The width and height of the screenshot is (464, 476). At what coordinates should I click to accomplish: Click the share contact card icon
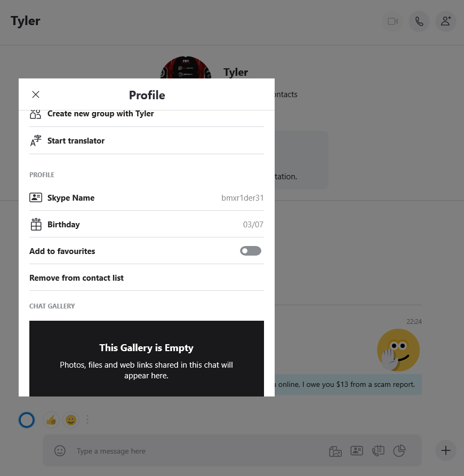coord(357,450)
